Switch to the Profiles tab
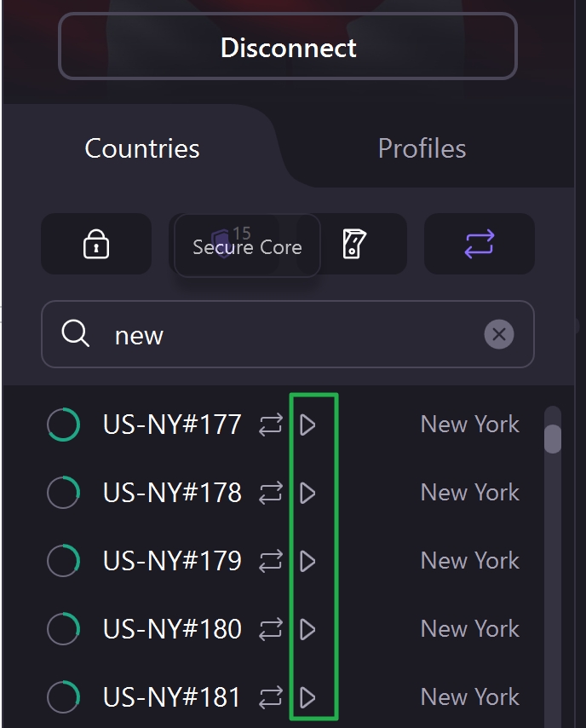The height and width of the screenshot is (728, 586). coord(421,147)
